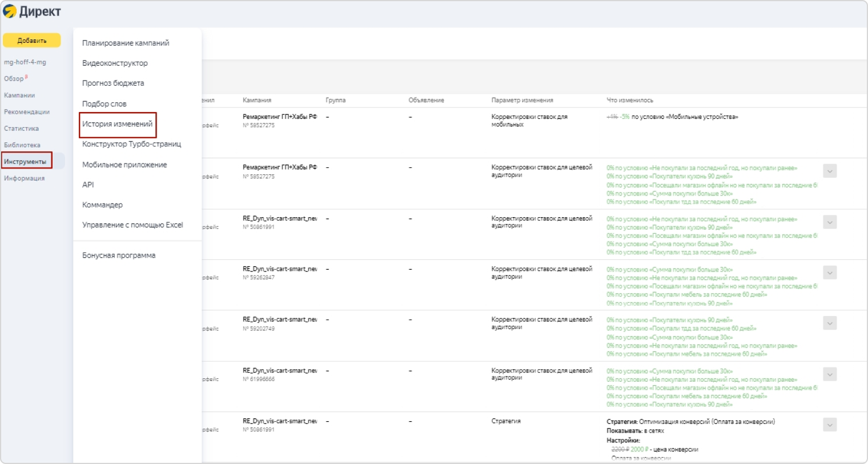
Task: Open Управление с помощью Excel
Action: tap(132, 225)
